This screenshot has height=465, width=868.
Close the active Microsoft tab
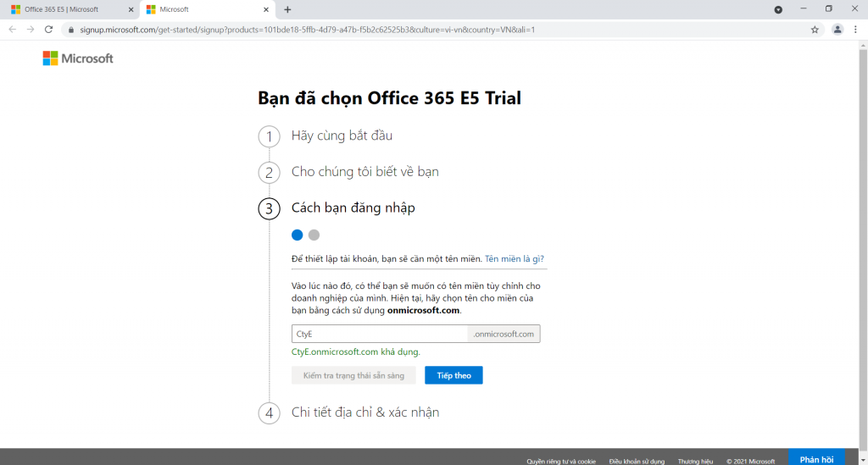point(266,9)
